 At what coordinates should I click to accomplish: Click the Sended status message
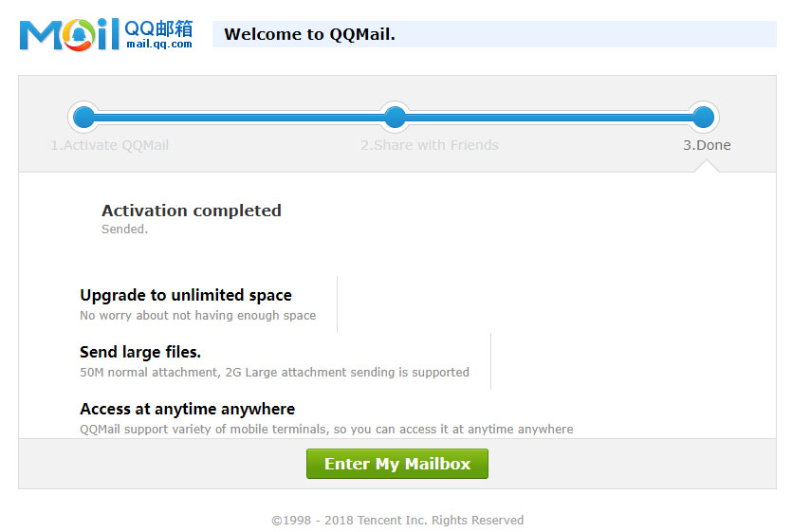[x=124, y=229]
